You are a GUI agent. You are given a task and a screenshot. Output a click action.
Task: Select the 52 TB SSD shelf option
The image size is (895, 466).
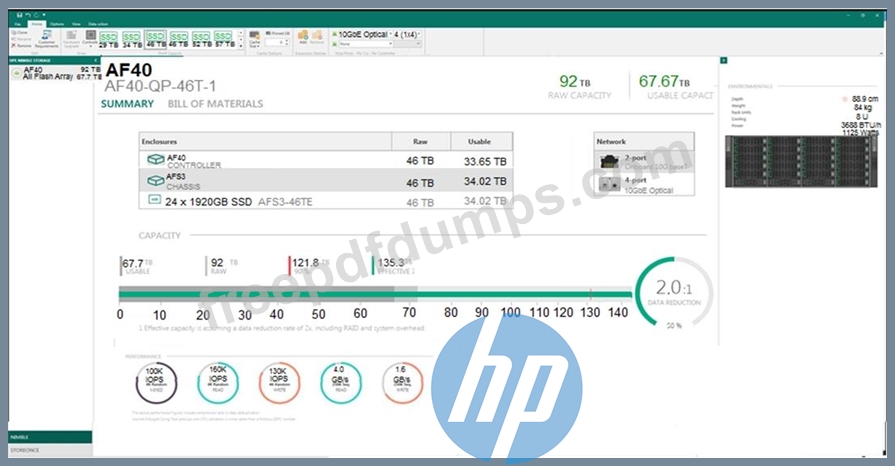tap(201, 39)
